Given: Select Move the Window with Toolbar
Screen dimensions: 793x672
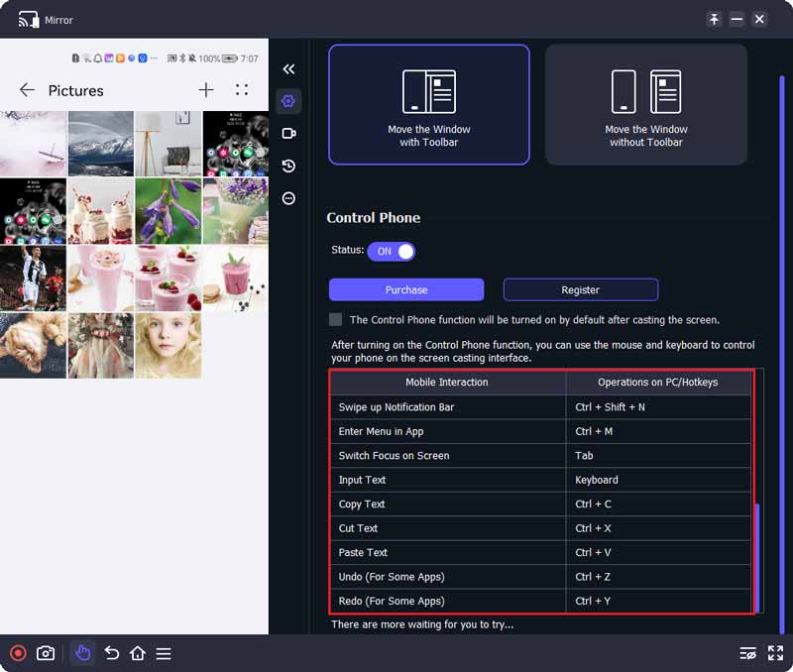Looking at the screenshot, I should [429, 104].
